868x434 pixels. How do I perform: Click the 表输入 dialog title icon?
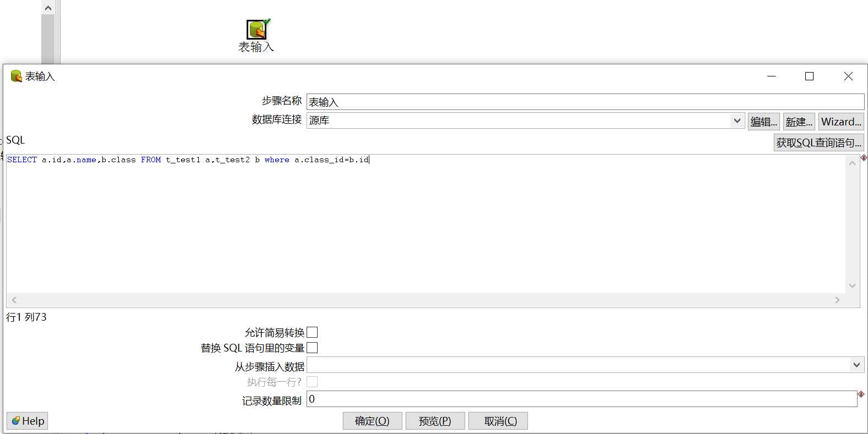click(x=16, y=76)
